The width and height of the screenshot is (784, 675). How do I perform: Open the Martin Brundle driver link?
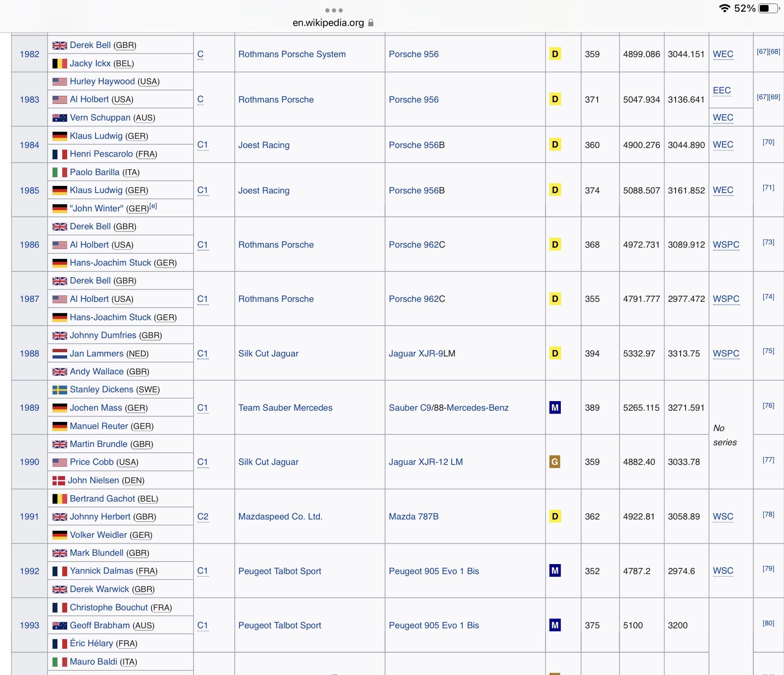click(x=98, y=444)
